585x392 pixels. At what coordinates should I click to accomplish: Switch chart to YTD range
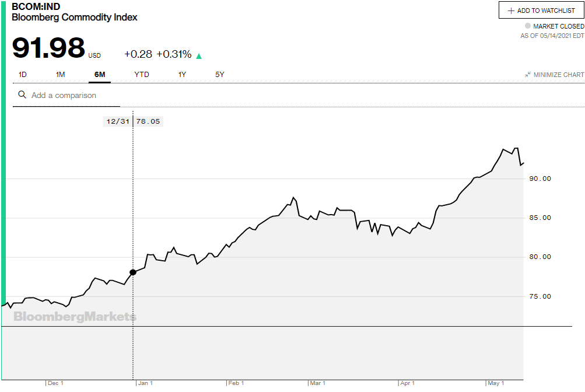point(142,74)
